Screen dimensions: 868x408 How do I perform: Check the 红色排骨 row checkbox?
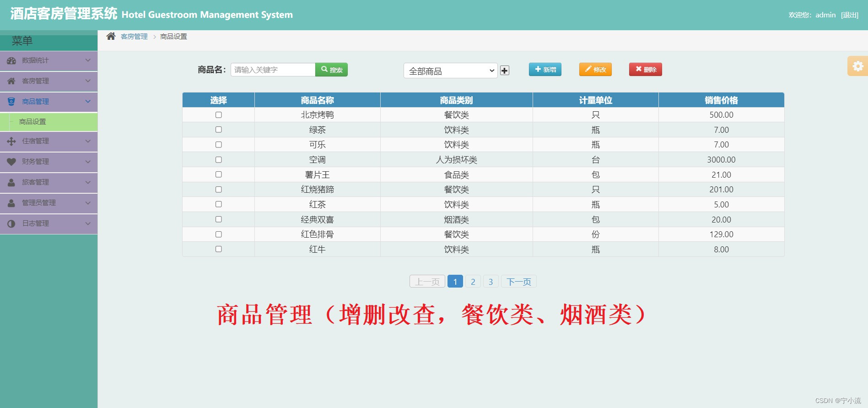(x=219, y=234)
